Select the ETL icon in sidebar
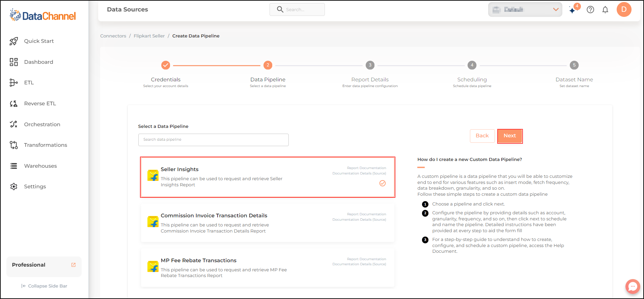This screenshot has height=299, width=644. click(14, 83)
